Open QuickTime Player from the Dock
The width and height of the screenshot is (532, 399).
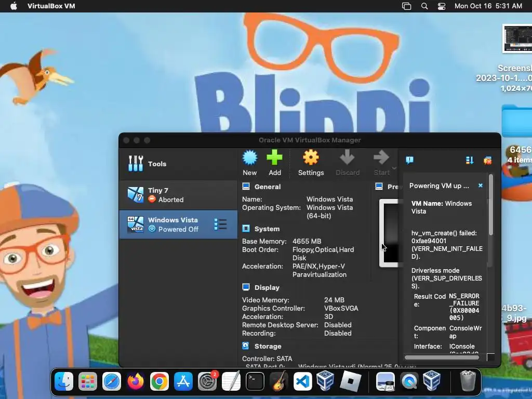[x=409, y=381]
